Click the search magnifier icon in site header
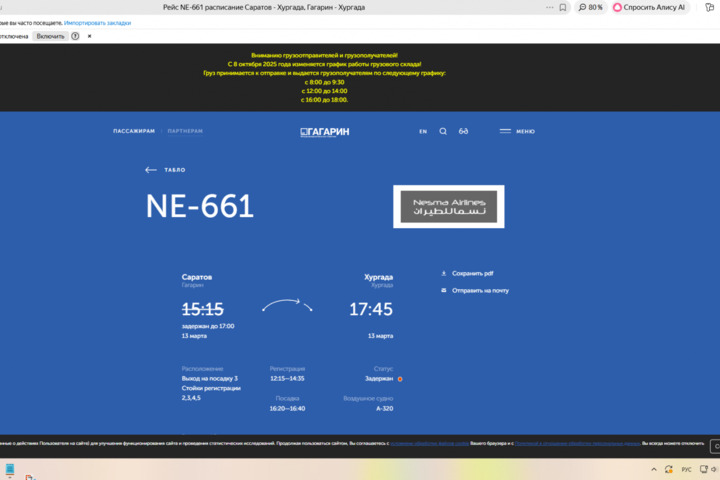The width and height of the screenshot is (720, 480). pyautogui.click(x=443, y=131)
